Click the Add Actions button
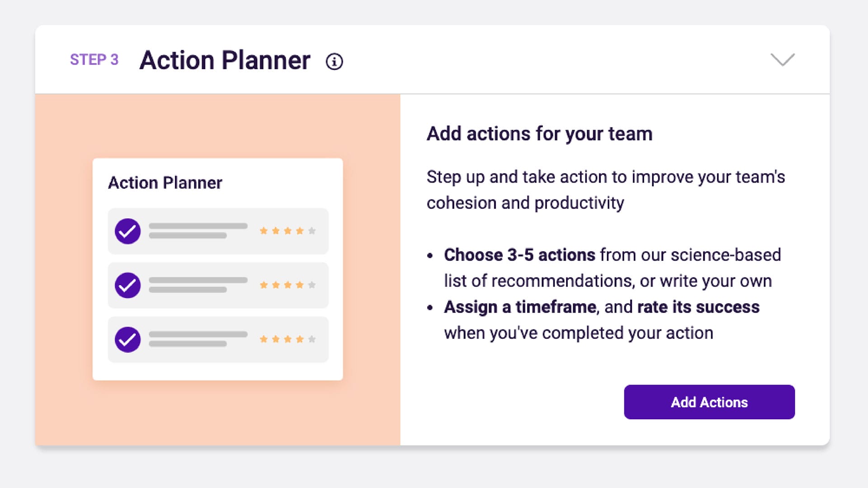The width and height of the screenshot is (868, 488). click(x=709, y=402)
